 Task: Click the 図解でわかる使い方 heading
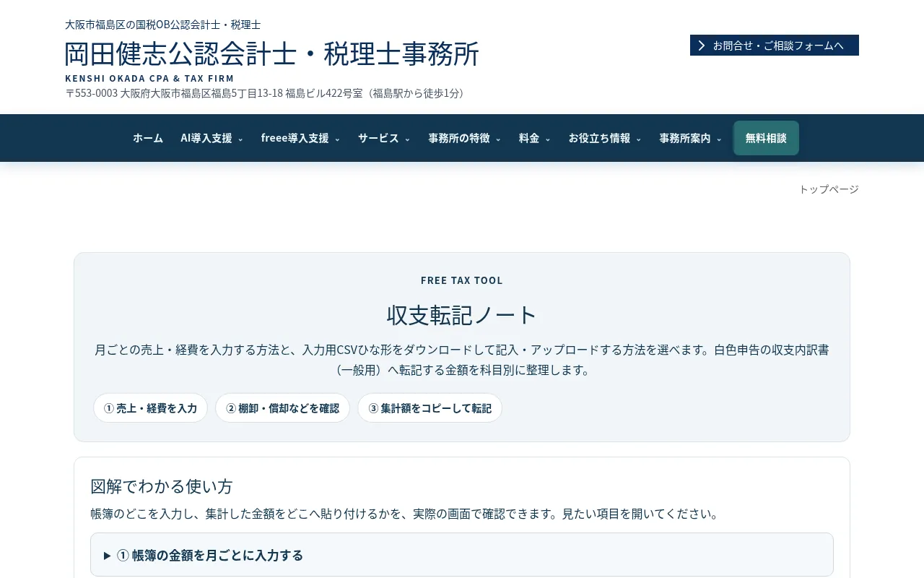click(162, 486)
